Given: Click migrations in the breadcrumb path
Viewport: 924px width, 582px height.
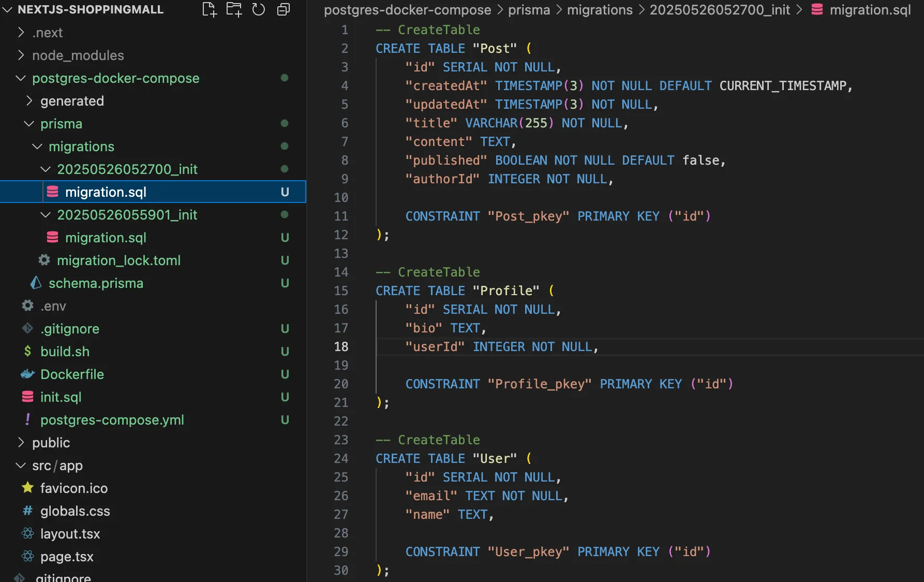Looking at the screenshot, I should click(x=600, y=10).
